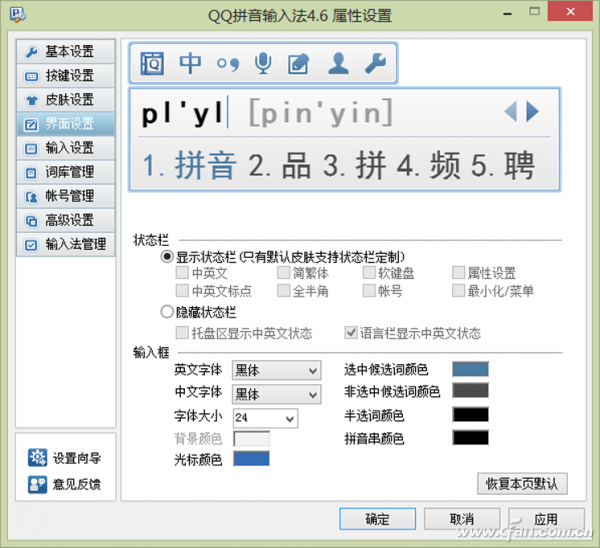This screenshot has width=600, height=548.
Task: Open the 词库管理 tab
Action: (x=65, y=172)
